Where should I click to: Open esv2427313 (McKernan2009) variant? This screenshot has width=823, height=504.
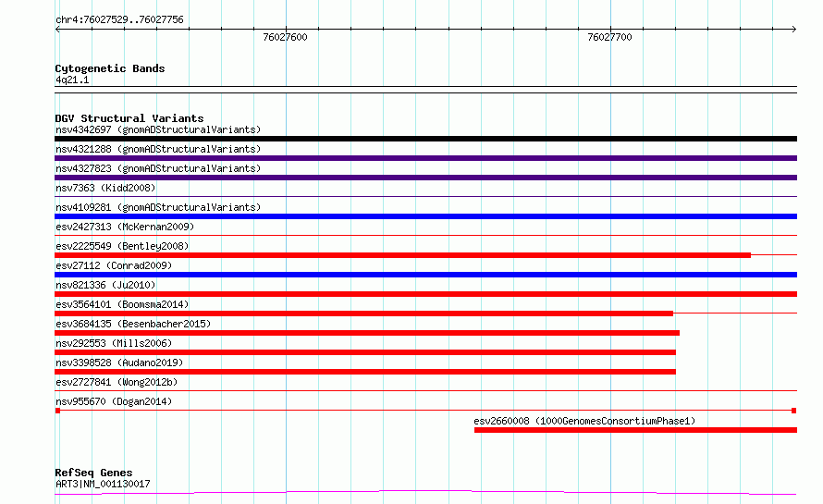pos(125,227)
